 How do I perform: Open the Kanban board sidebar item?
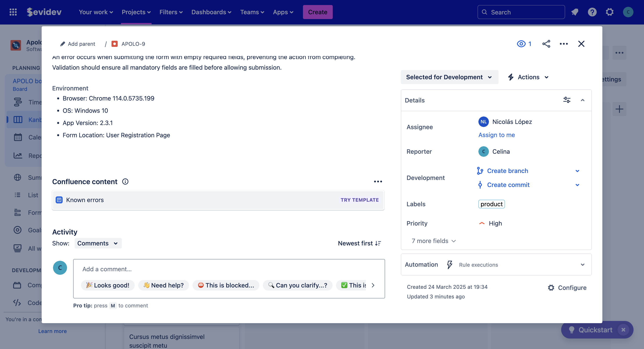click(24, 120)
